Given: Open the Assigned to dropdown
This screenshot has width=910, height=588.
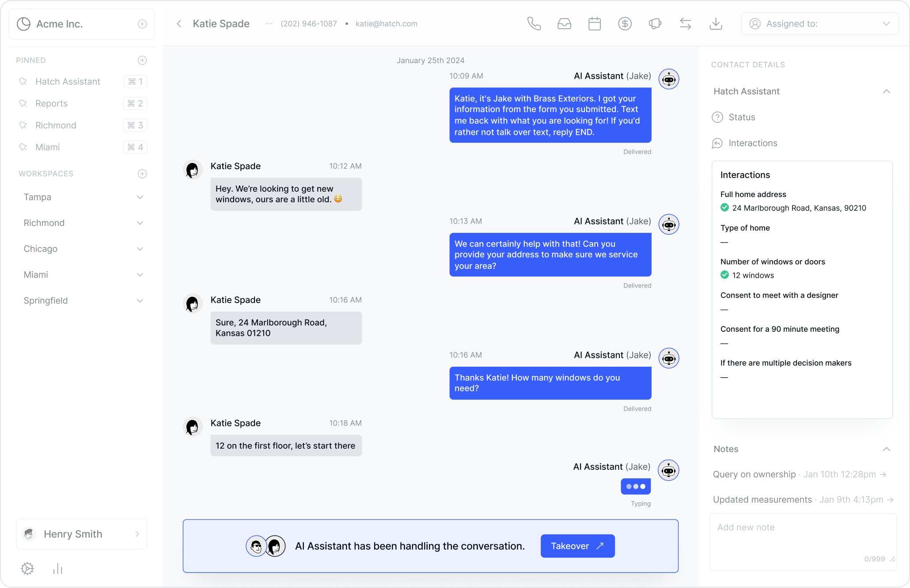Looking at the screenshot, I should (819, 23).
